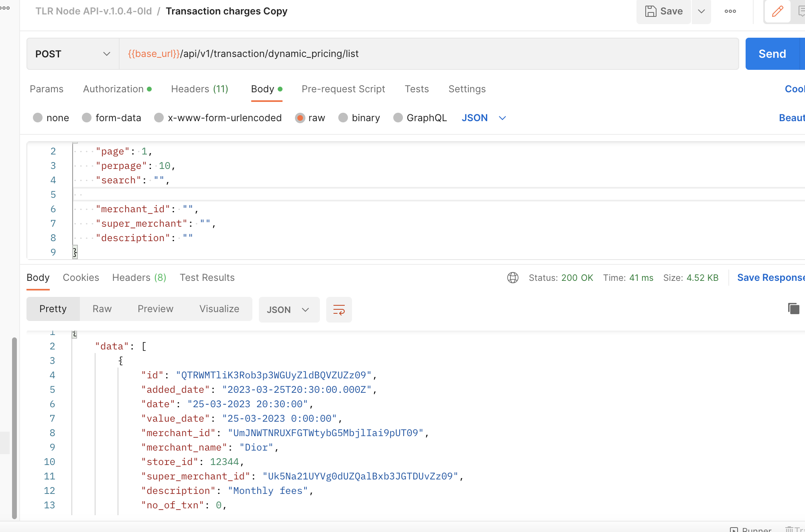Choose the binary body radio button
The width and height of the screenshot is (805, 532).
tap(343, 118)
